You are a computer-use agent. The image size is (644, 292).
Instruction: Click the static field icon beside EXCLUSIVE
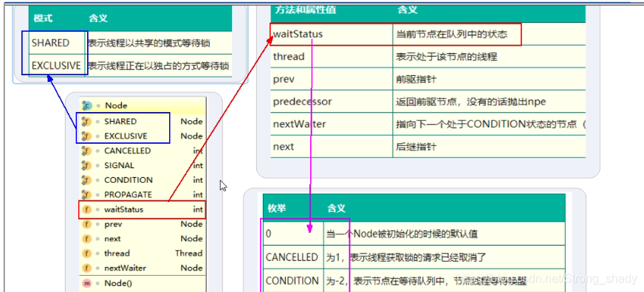(86, 136)
